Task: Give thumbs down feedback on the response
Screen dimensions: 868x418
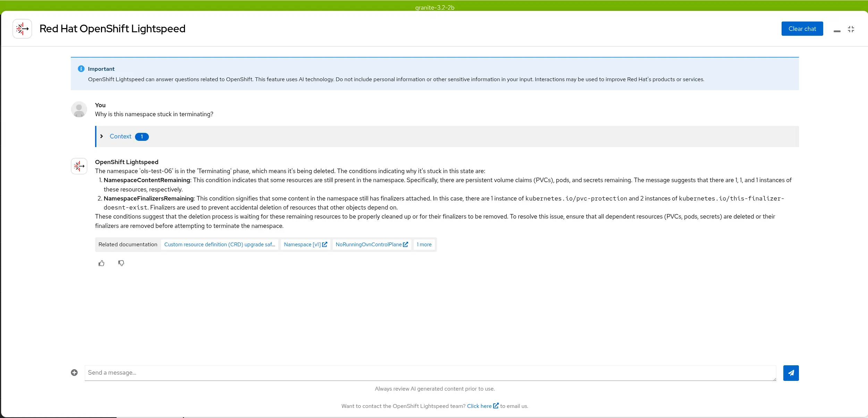Action: coord(121,263)
